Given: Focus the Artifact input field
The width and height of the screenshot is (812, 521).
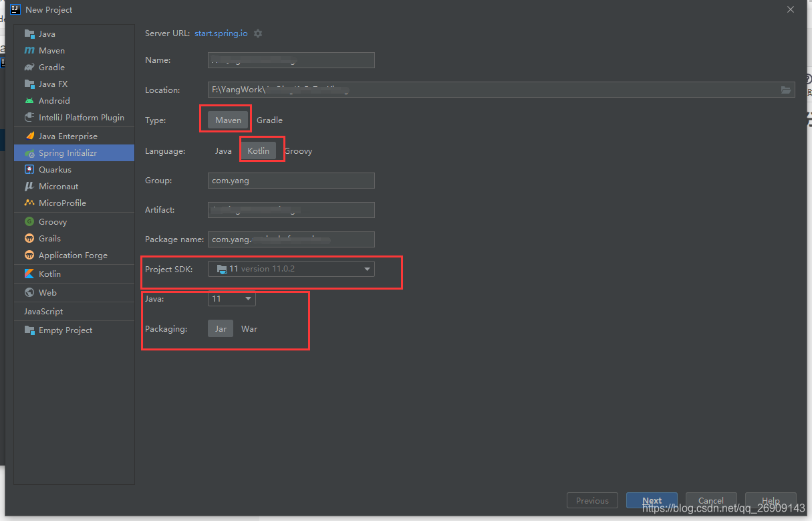Looking at the screenshot, I should pyautogui.click(x=291, y=210).
